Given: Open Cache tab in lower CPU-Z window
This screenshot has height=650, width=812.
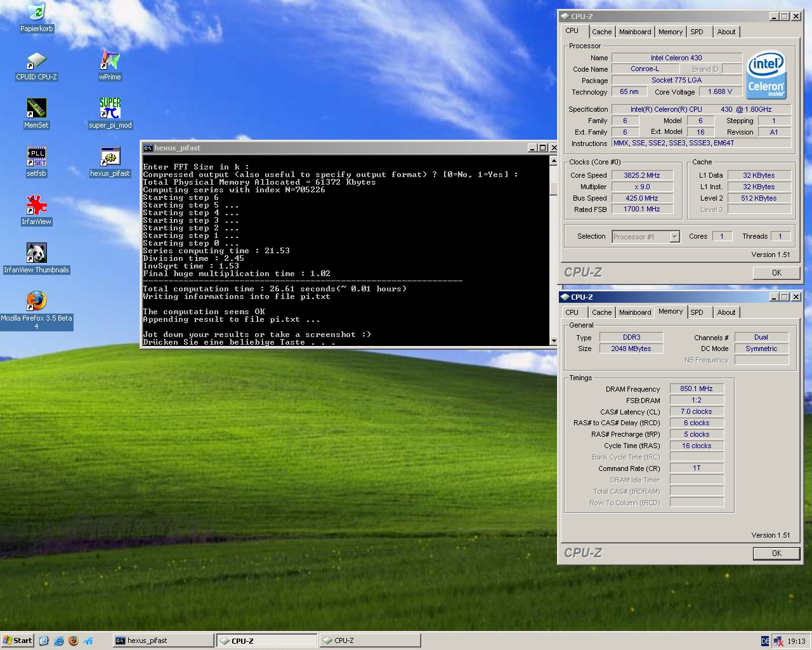Looking at the screenshot, I should point(602,312).
